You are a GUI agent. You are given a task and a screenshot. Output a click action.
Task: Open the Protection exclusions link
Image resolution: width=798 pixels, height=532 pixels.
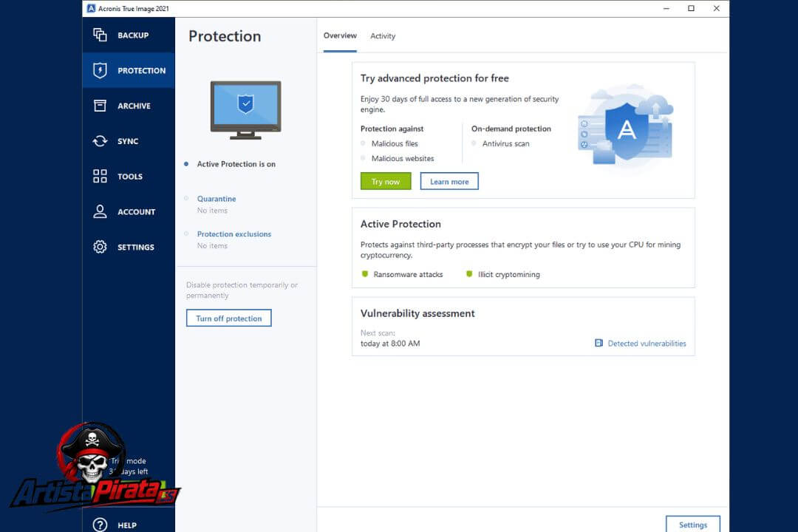coord(234,233)
